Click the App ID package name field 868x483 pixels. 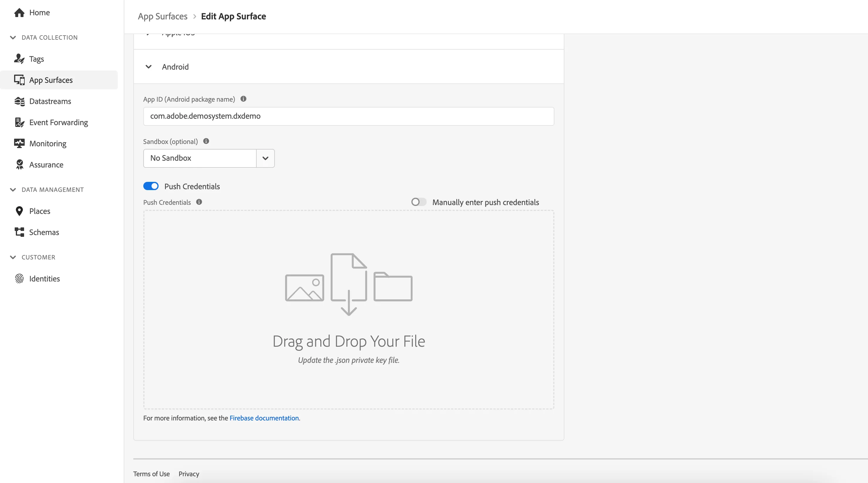click(349, 116)
